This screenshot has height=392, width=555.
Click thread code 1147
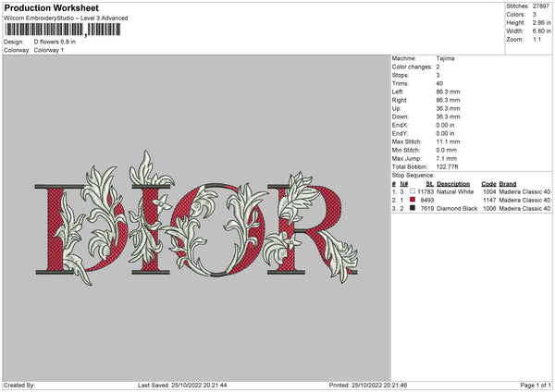(489, 201)
